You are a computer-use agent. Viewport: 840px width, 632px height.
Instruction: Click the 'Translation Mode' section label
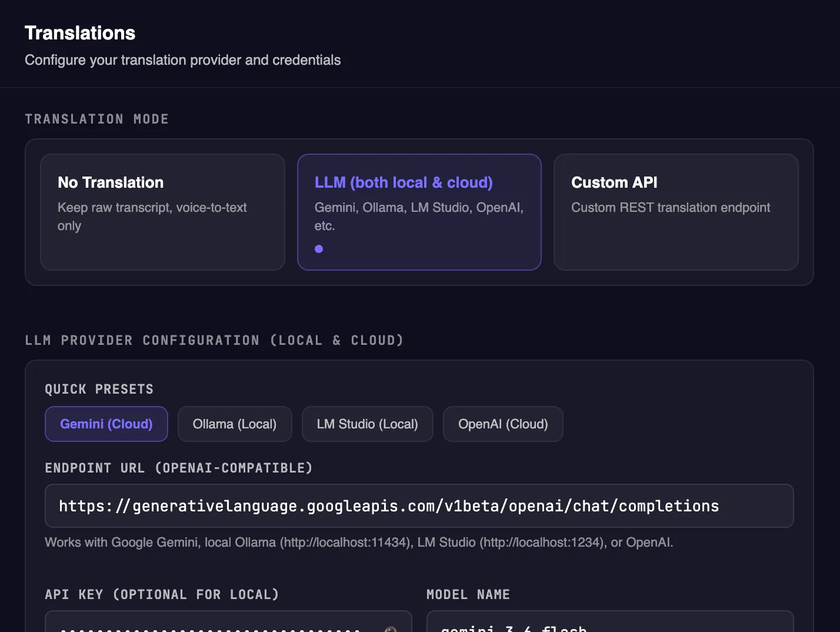(x=97, y=119)
